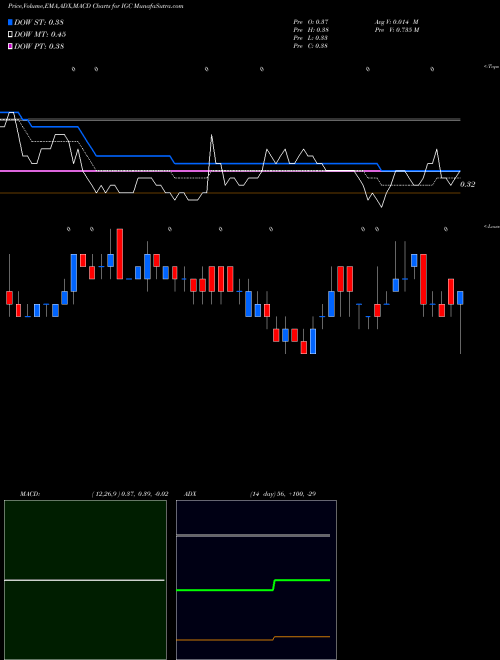Select the 'DOW PT: 0.38' legend label

39,47
